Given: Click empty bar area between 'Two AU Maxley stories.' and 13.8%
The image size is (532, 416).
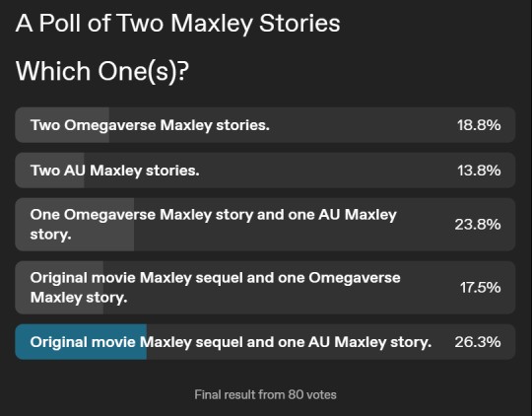Looking at the screenshot, I should [x=327, y=171].
